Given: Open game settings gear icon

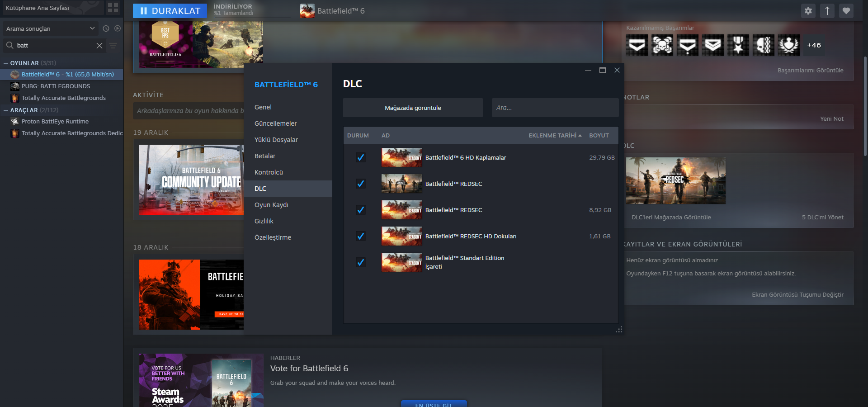Looking at the screenshot, I should click(x=808, y=11).
